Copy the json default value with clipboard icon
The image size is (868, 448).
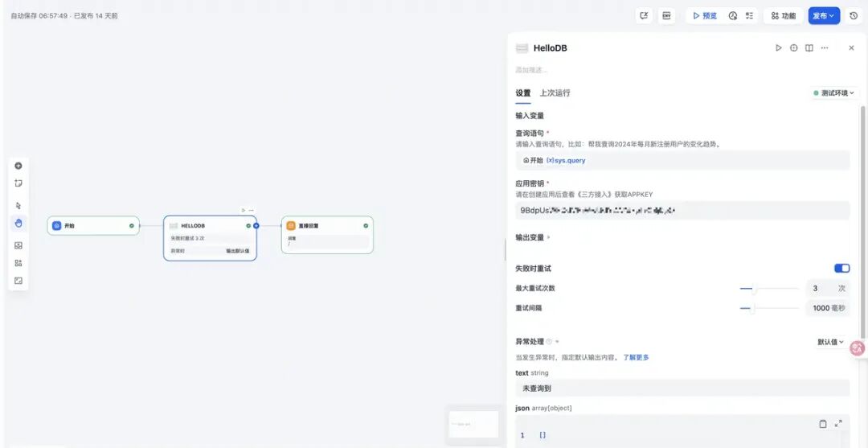[823, 424]
